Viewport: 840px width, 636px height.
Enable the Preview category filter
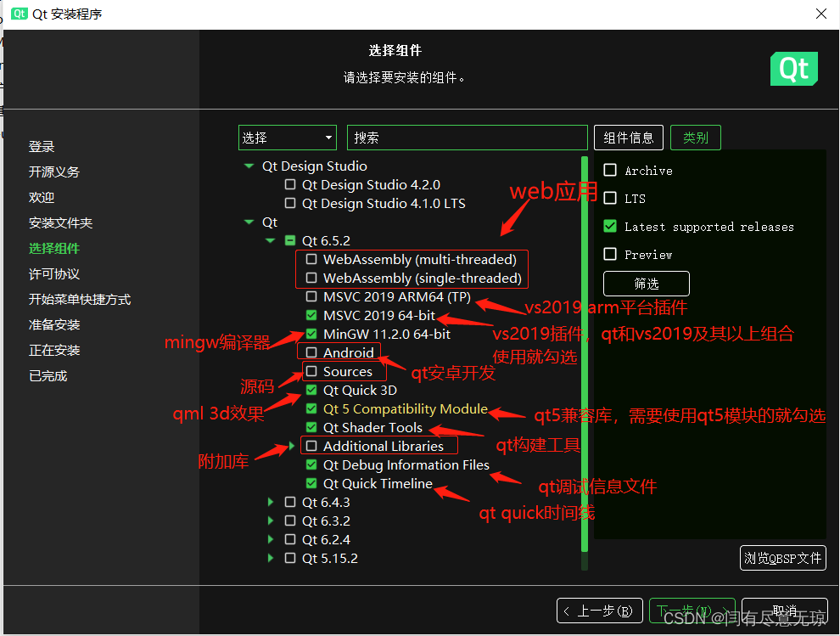610,254
